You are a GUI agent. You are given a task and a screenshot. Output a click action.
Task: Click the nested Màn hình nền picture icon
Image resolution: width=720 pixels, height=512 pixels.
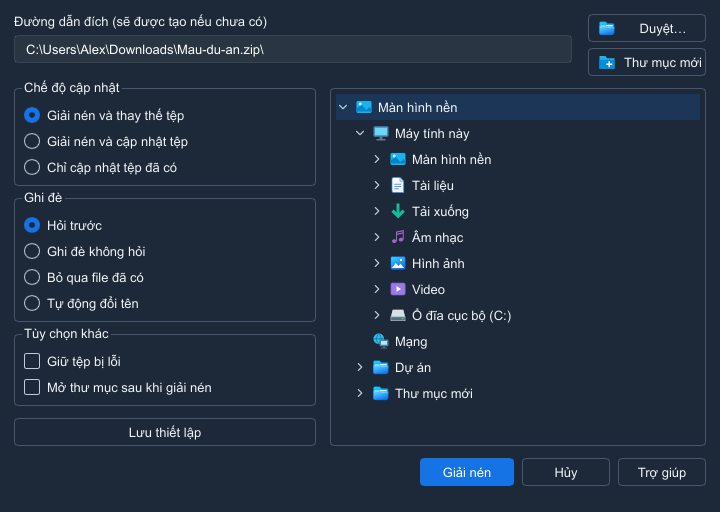[x=398, y=159]
